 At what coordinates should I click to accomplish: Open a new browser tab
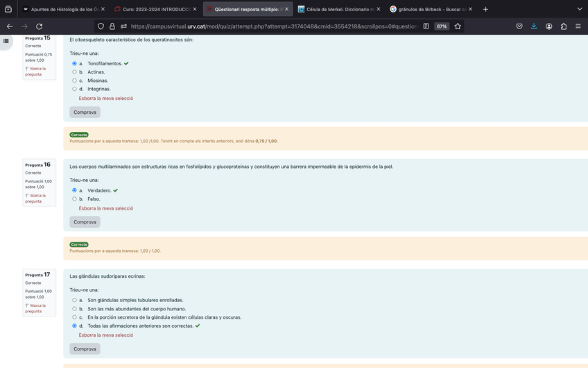pyautogui.click(x=485, y=9)
